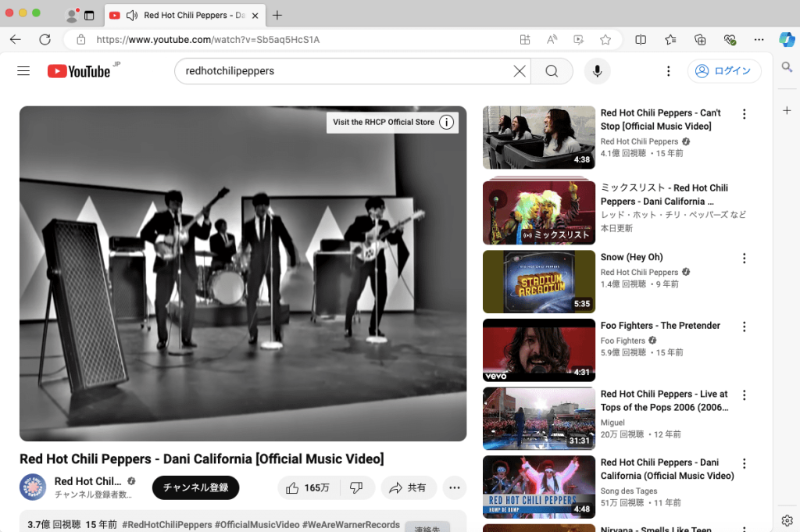Clear the search query using the X icon

pos(520,70)
